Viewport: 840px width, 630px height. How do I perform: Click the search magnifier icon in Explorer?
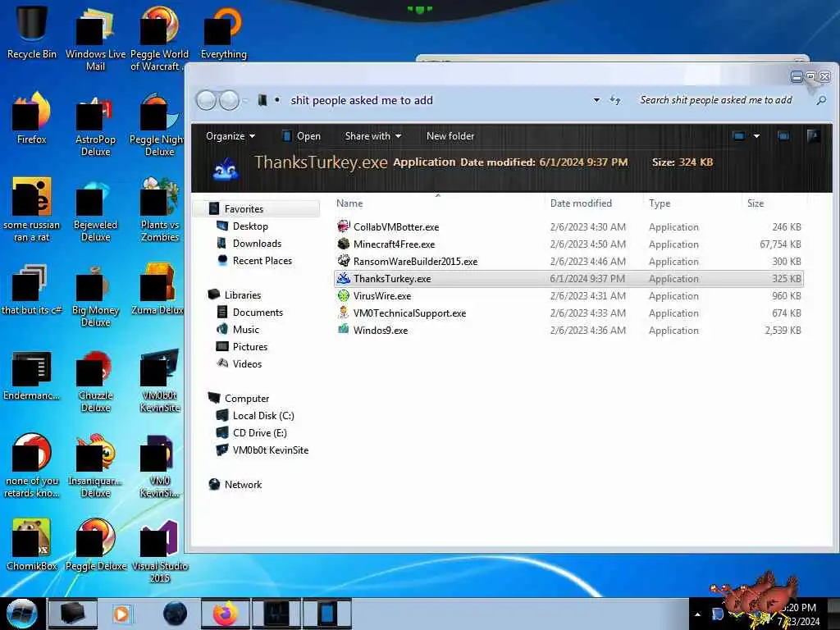pos(821,100)
